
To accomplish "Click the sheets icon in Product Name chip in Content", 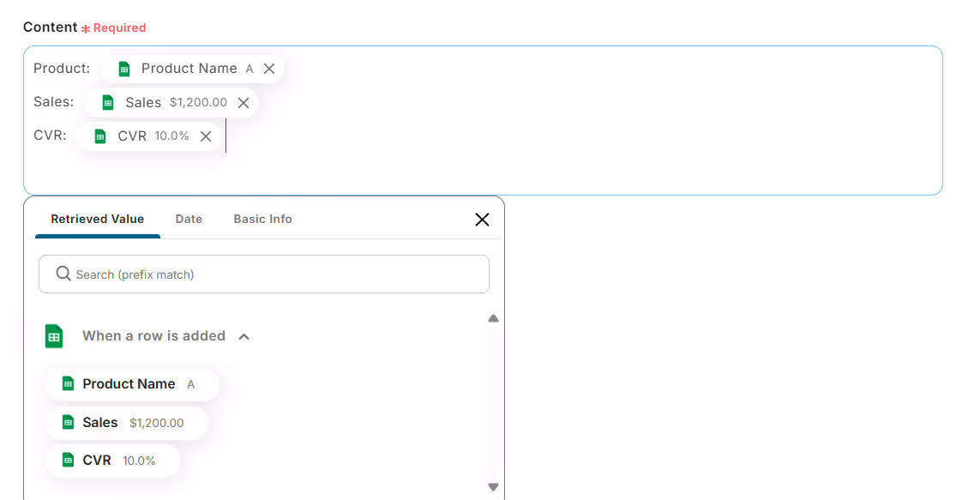I will click(x=124, y=69).
